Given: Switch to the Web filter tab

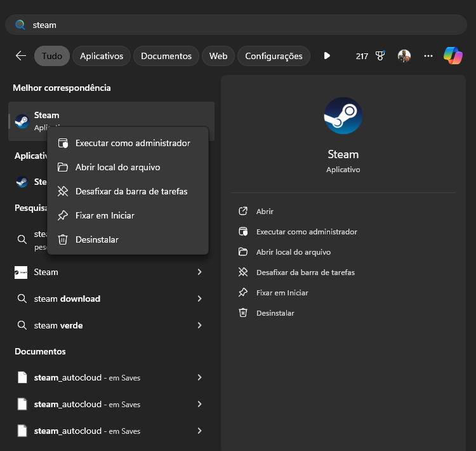Looking at the screenshot, I should [x=218, y=56].
